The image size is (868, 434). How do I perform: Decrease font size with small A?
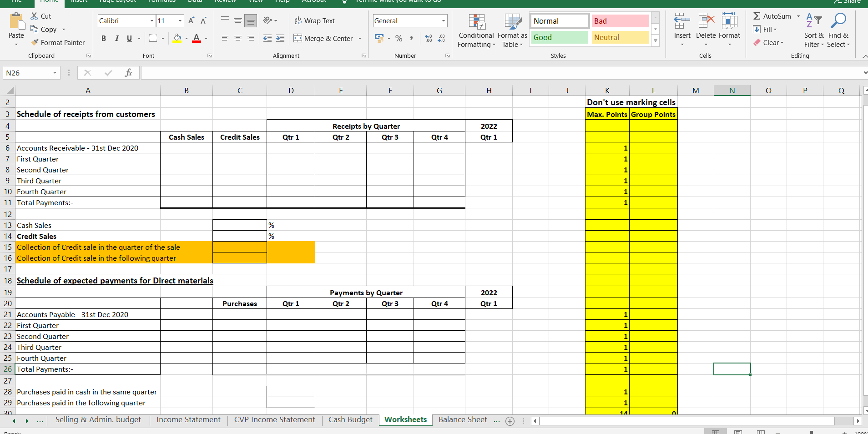[203, 20]
